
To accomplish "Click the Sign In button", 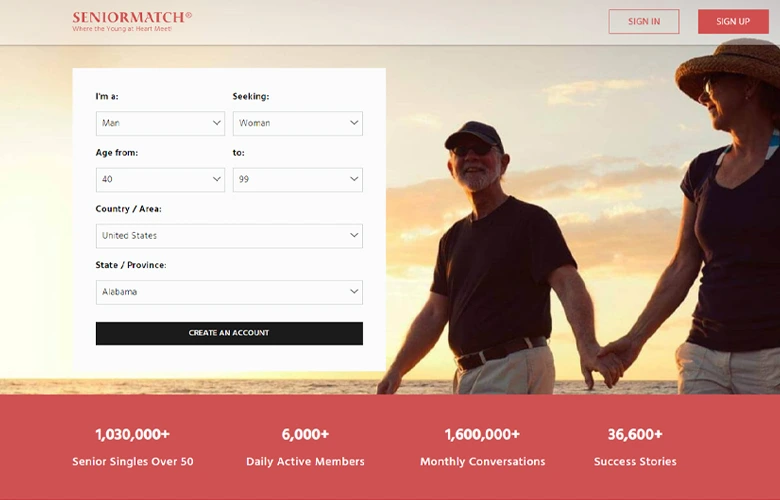I will [x=644, y=21].
